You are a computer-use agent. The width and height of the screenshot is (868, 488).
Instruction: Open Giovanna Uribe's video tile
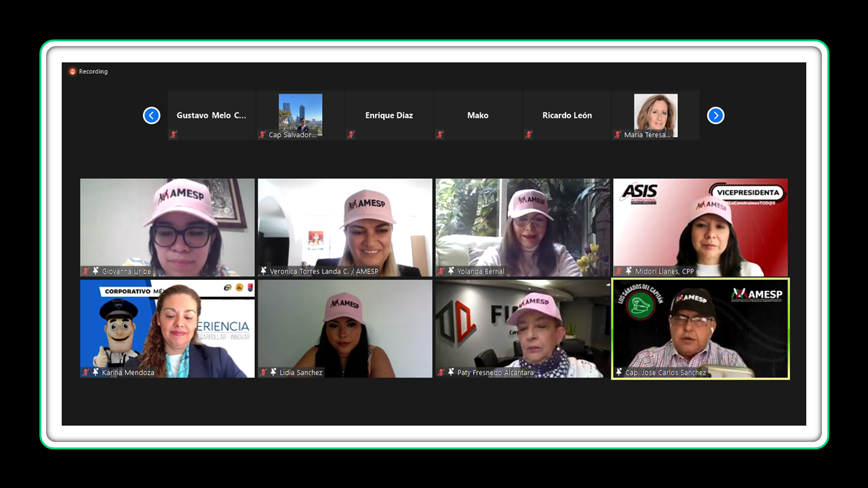tap(167, 227)
